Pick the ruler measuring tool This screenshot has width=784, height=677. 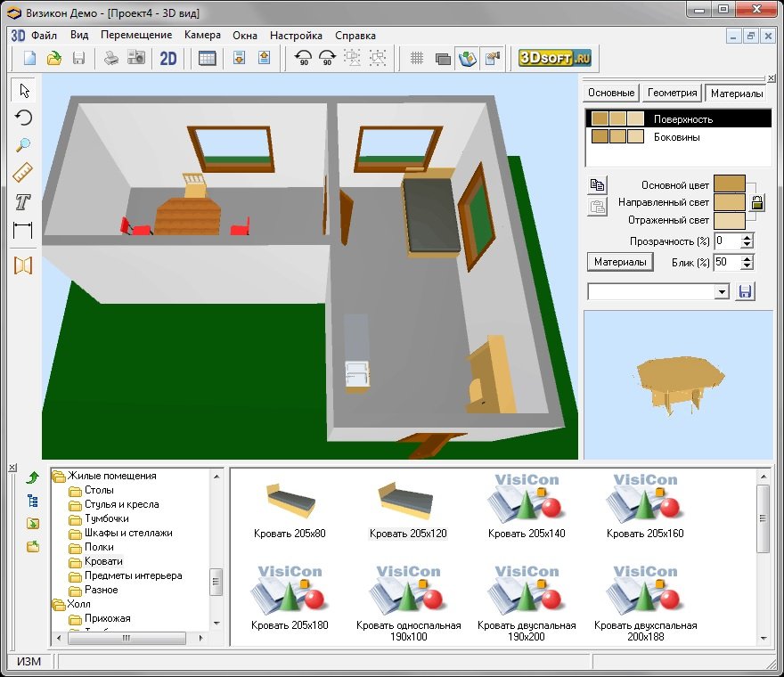[x=24, y=173]
